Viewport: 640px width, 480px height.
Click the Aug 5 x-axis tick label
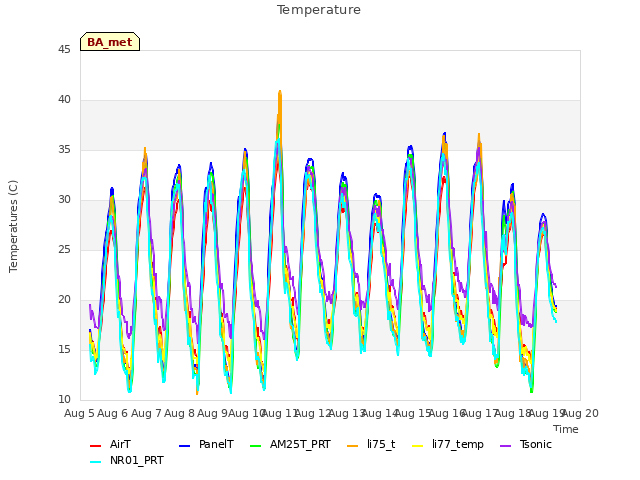(79, 413)
